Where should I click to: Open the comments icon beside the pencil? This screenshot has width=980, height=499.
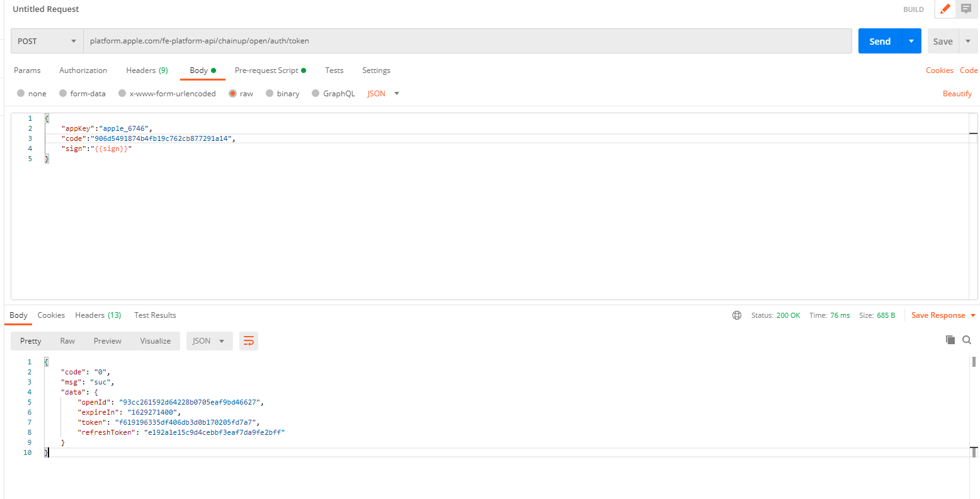(x=966, y=9)
